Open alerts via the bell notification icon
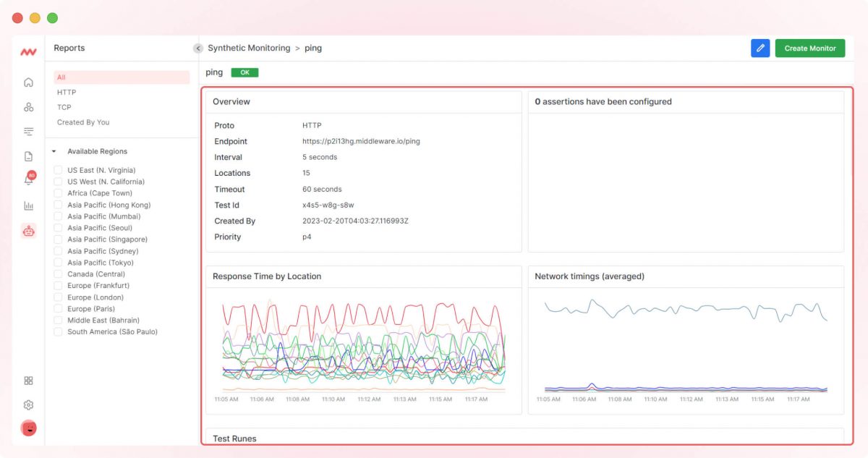 pyautogui.click(x=28, y=179)
